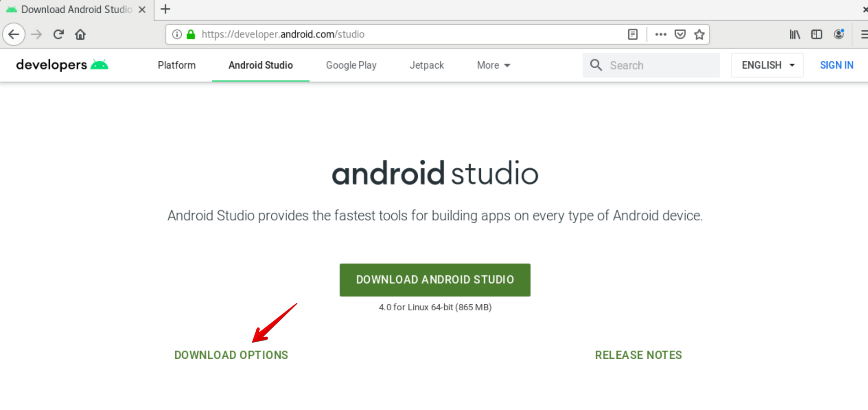Show site information icon in address bar
Image resolution: width=868 pixels, height=410 pixels.
click(x=177, y=34)
